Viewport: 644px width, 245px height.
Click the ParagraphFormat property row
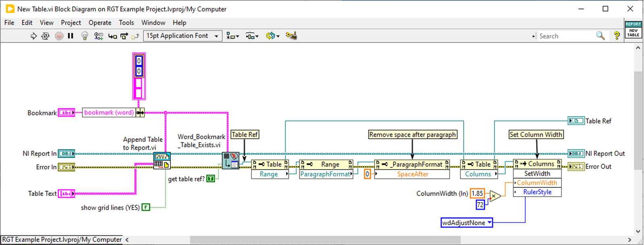pos(326,174)
